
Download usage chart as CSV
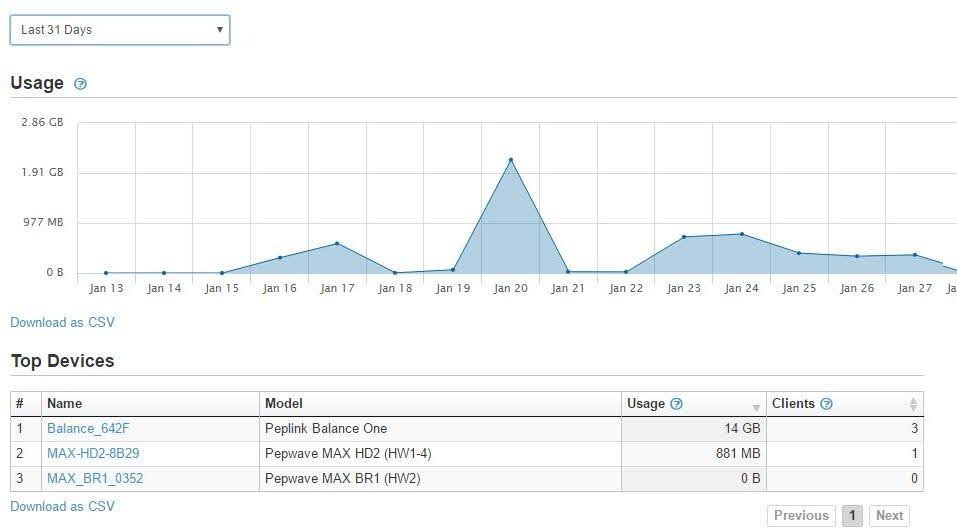(x=62, y=322)
